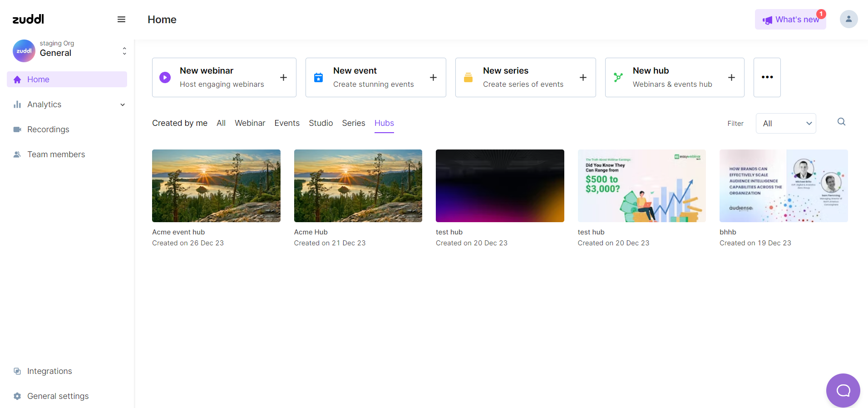Click the plus icon on New hub
This screenshot has height=408, width=868.
tap(731, 78)
